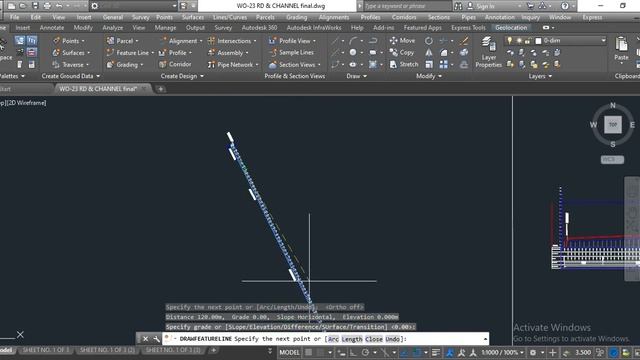Choose the Length command option
Screen dimensions: 640x360
coord(351,339)
